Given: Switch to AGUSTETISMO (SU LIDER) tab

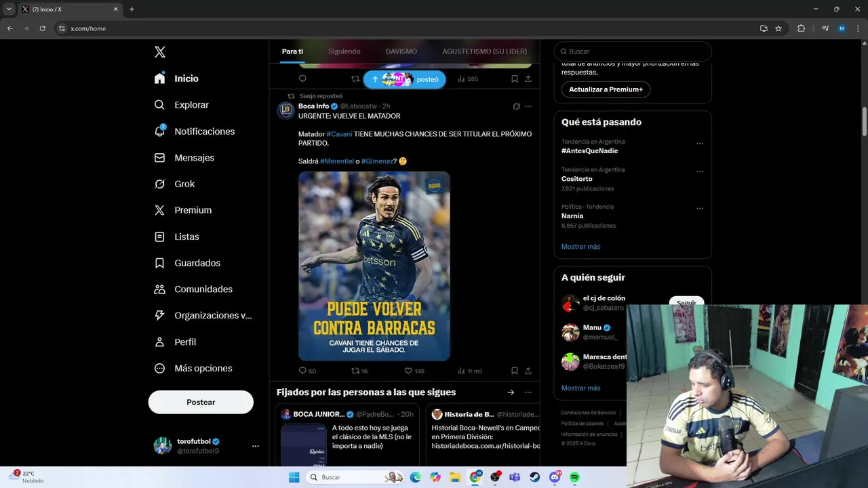Looking at the screenshot, I should point(484,52).
